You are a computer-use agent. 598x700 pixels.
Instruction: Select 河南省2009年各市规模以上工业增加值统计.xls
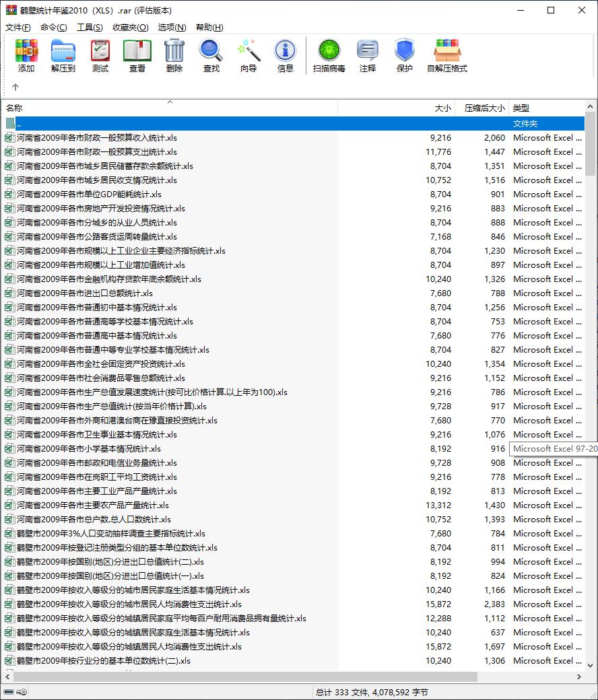pyautogui.click(x=101, y=265)
